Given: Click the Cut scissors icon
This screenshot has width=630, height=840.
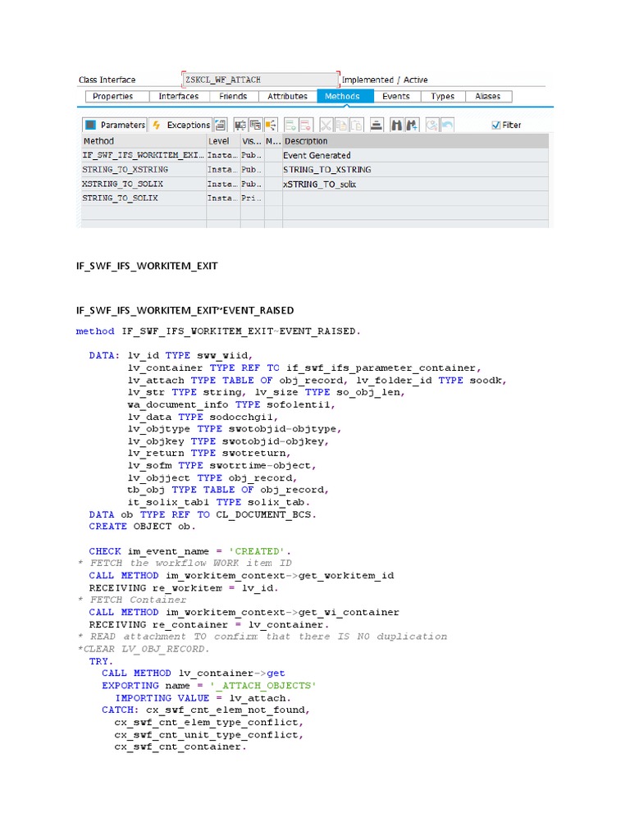Looking at the screenshot, I should coord(326,125).
